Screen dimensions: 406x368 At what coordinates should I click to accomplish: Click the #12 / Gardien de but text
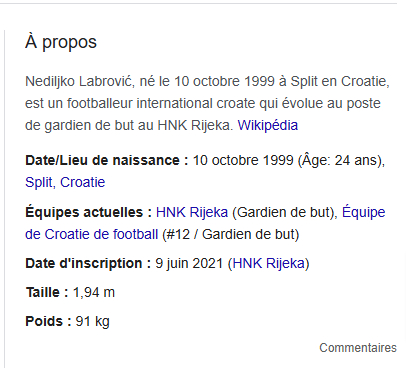pos(230,234)
